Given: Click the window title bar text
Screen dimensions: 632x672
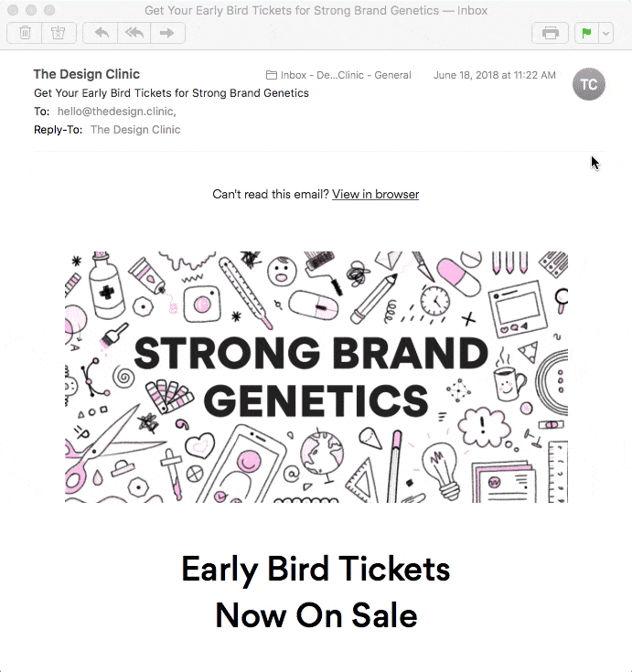Looking at the screenshot, I should coord(316,10).
